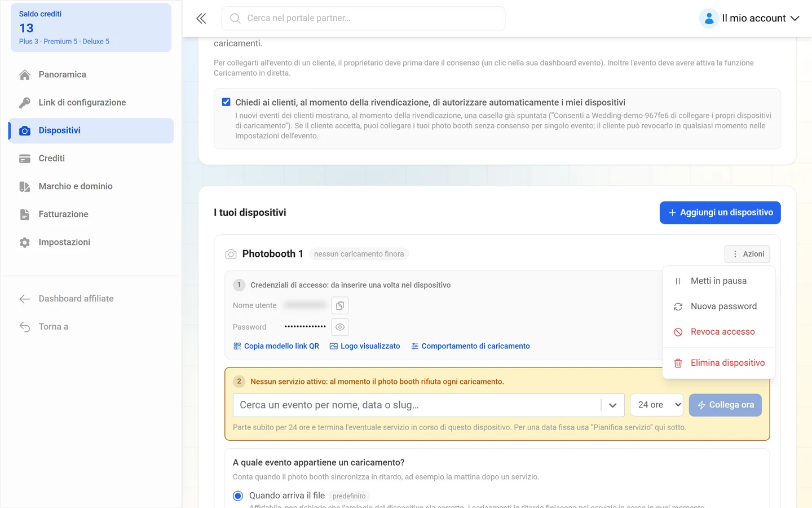Open the Comportamento di caricamento link
The height and width of the screenshot is (508, 812).
pyautogui.click(x=470, y=346)
